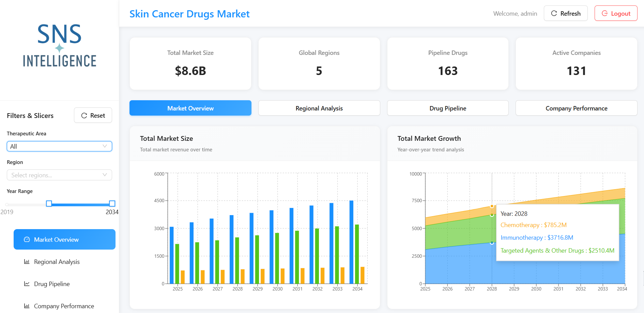Image resolution: width=644 pixels, height=313 pixels.
Task: Expand the chevron on the Region selector
Action: 105,175
